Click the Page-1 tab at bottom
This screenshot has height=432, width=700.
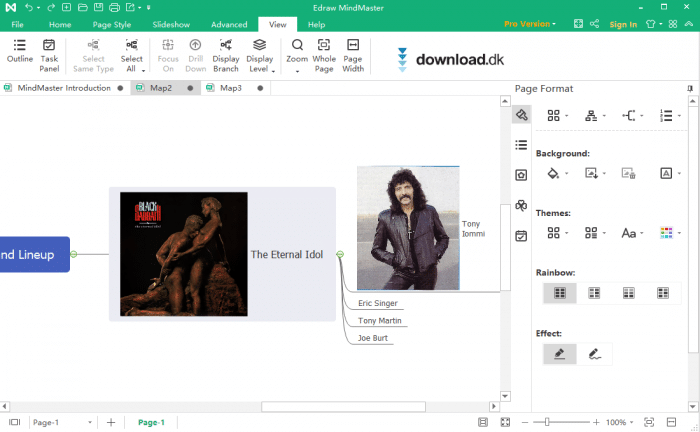pos(151,422)
